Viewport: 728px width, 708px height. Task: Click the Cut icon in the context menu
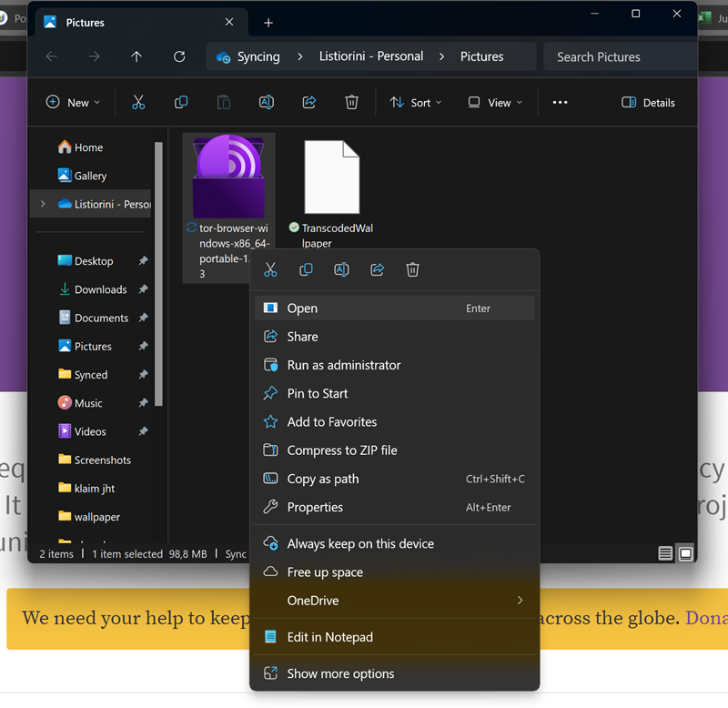pyautogui.click(x=270, y=269)
